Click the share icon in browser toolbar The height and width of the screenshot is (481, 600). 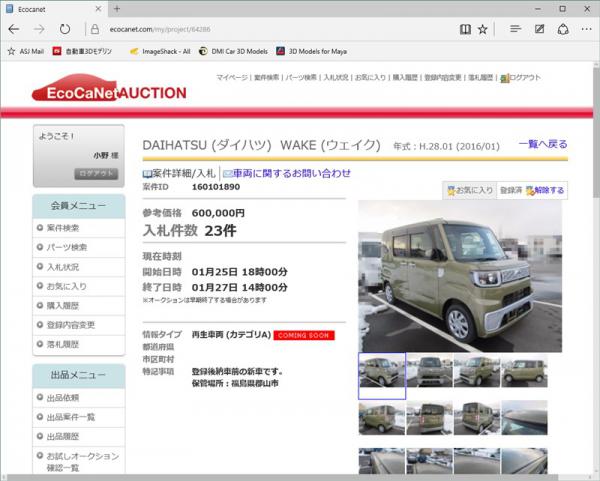(563, 29)
